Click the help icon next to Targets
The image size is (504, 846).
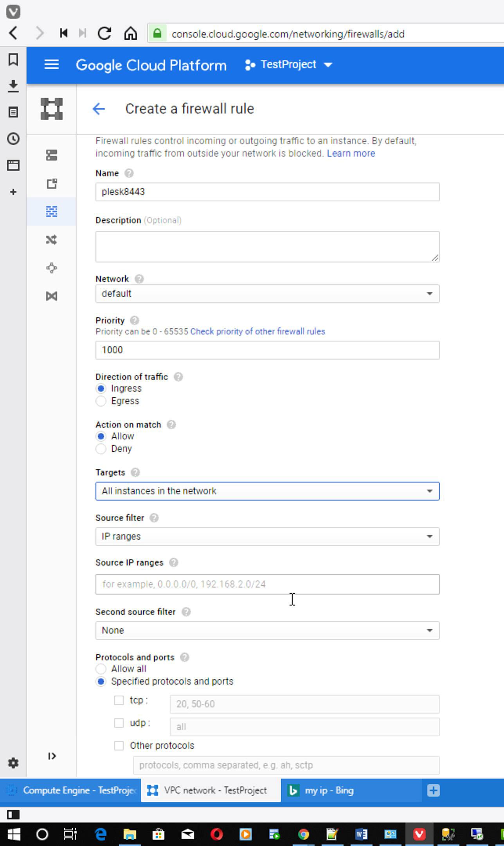coord(135,472)
